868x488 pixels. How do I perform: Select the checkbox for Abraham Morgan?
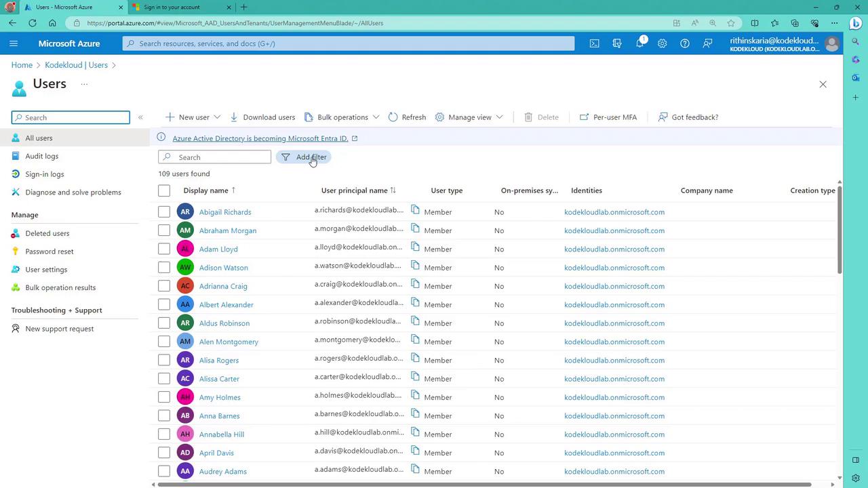click(x=164, y=230)
